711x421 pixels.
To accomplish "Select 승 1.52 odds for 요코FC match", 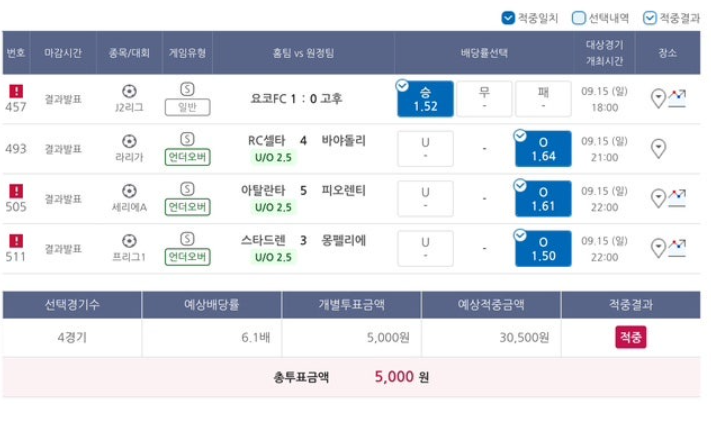I will (425, 99).
